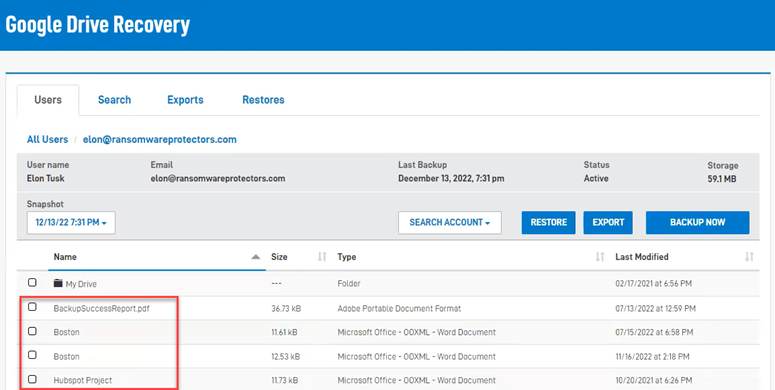Image resolution: width=775 pixels, height=390 pixels.
Task: Click the 36.73 kB size cell
Action: coord(286,308)
